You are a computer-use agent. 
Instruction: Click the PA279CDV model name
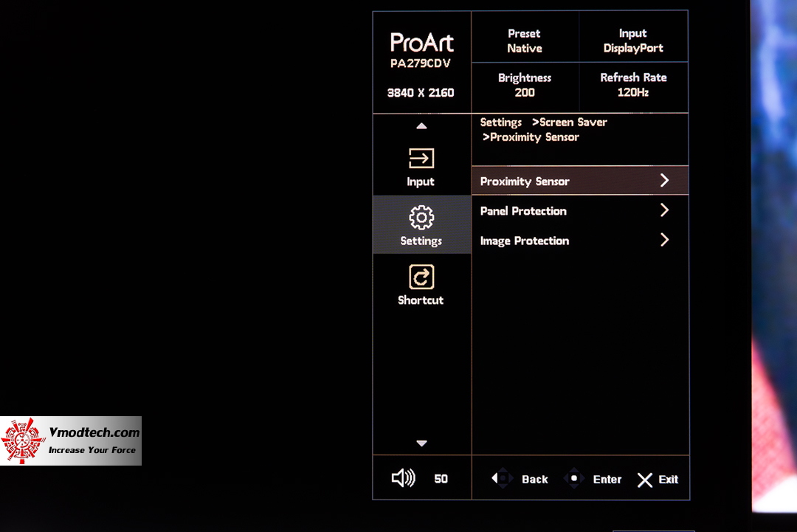click(421, 63)
